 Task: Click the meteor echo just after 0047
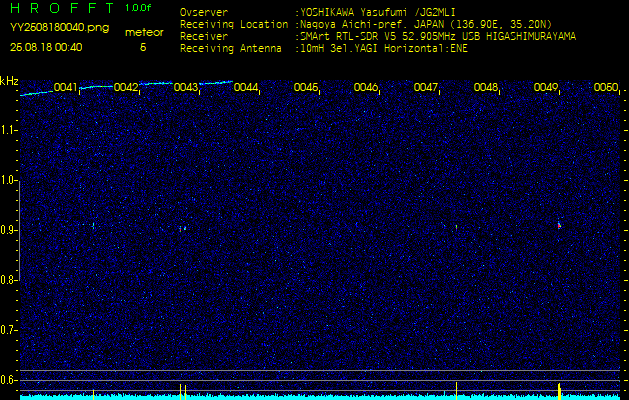[x=457, y=227]
